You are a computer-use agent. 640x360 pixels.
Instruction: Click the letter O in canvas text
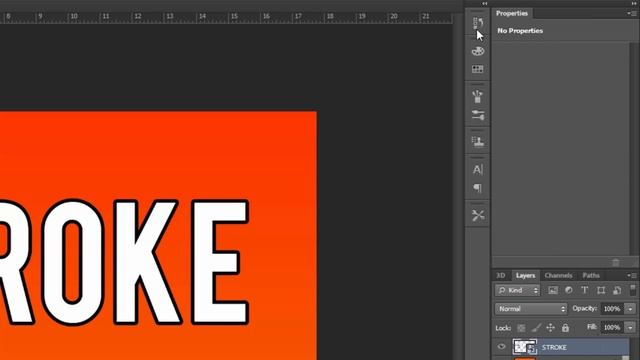pyautogui.click(x=73, y=262)
